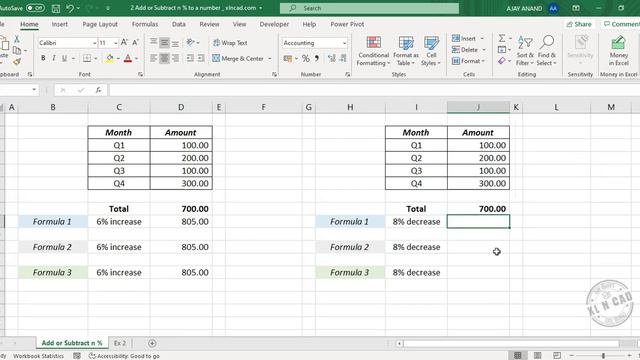640x360 pixels.
Task: Toggle AutoSave off switch
Action: click(35, 8)
